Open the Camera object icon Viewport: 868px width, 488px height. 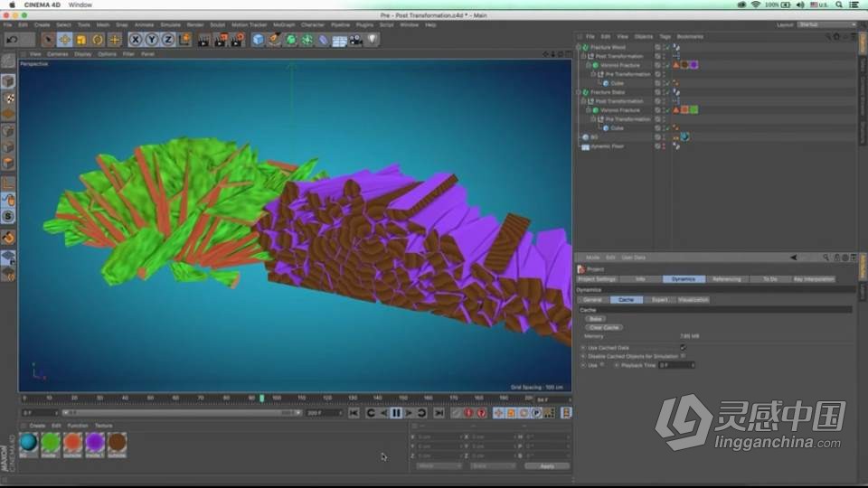(x=355, y=40)
